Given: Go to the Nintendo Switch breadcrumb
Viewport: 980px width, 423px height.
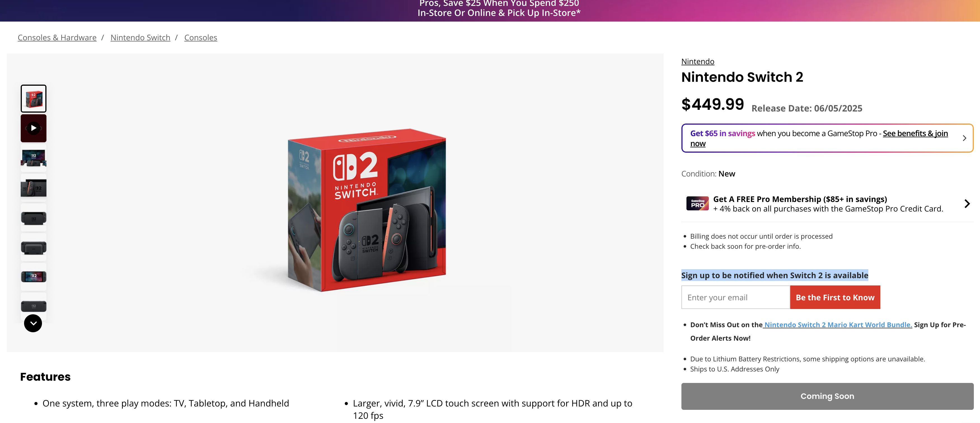Looking at the screenshot, I should [140, 38].
